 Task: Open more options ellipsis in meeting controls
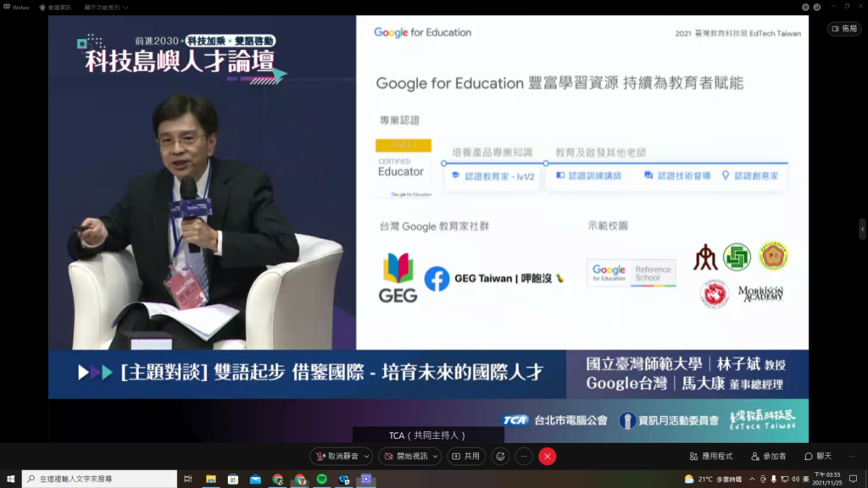point(524,457)
